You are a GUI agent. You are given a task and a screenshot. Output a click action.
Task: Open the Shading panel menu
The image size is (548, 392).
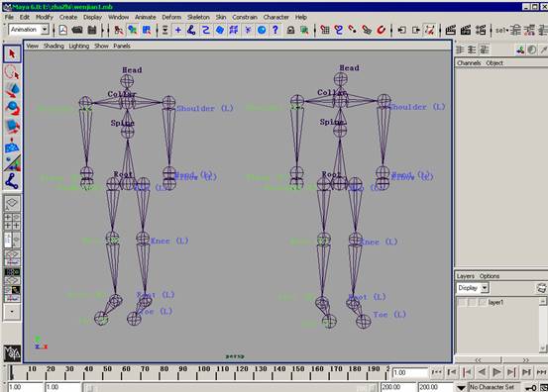pyautogui.click(x=54, y=46)
